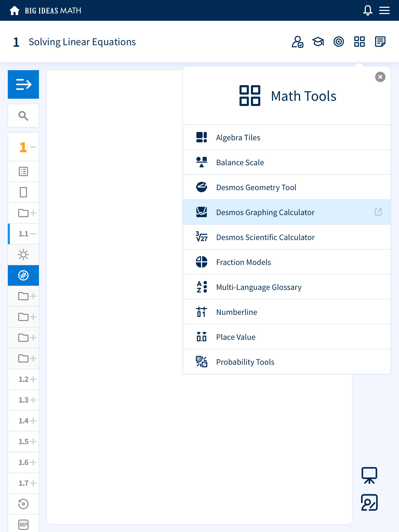
Task: Open the graduation cap resources icon
Action: [318, 42]
